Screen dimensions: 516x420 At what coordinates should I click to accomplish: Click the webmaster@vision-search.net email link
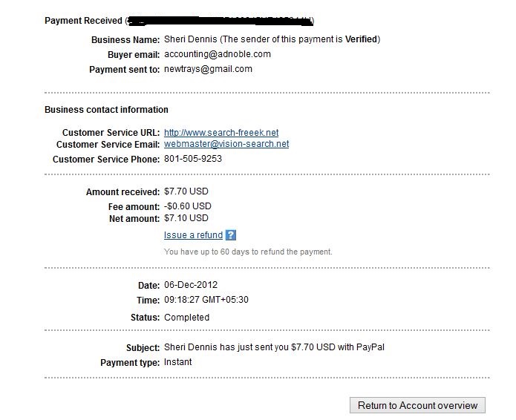pos(226,144)
